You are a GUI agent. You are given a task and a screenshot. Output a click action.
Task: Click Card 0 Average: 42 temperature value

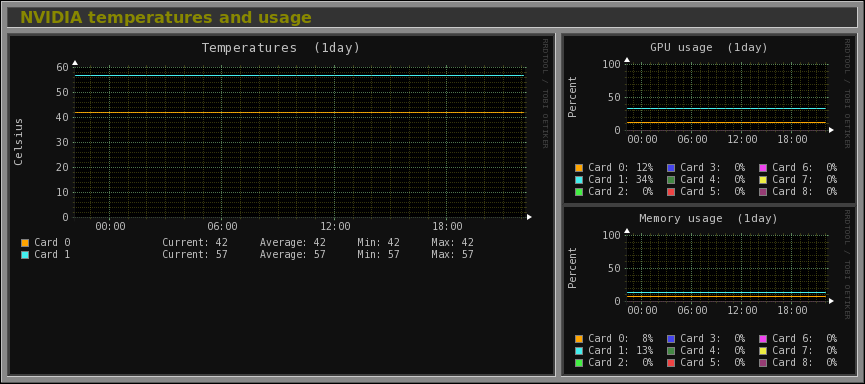pos(292,243)
